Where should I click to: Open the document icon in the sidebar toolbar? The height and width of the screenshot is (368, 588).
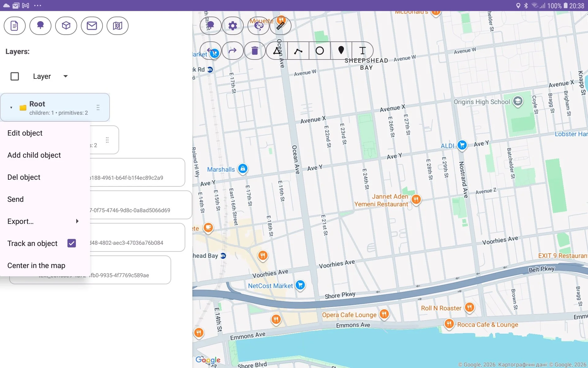point(14,26)
